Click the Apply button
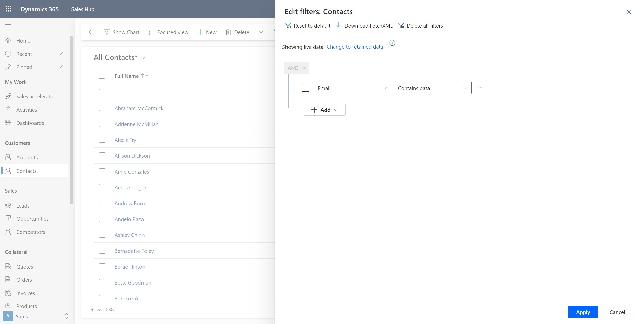 pyautogui.click(x=583, y=312)
